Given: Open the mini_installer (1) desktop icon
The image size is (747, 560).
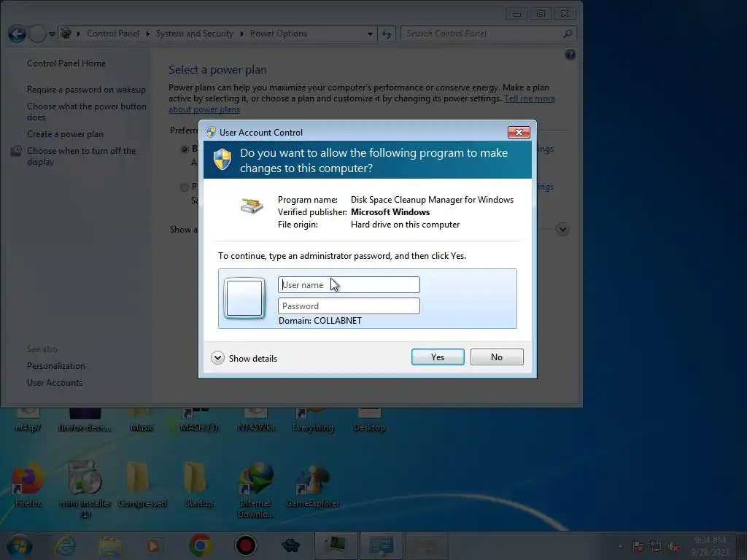Looking at the screenshot, I should (x=86, y=490).
